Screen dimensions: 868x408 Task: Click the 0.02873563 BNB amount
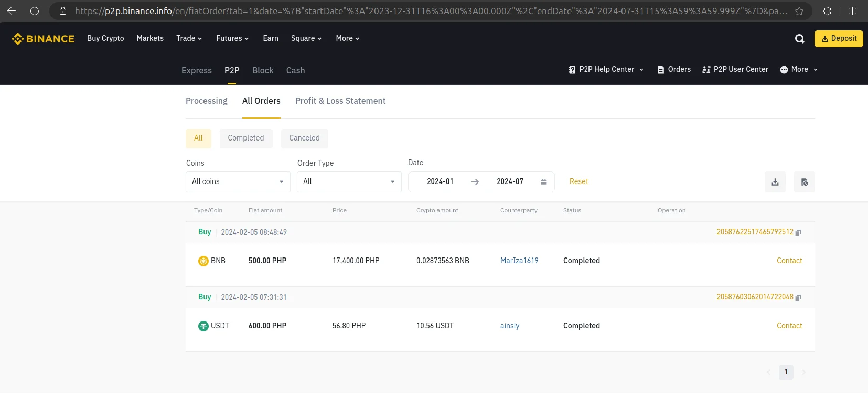tap(443, 261)
